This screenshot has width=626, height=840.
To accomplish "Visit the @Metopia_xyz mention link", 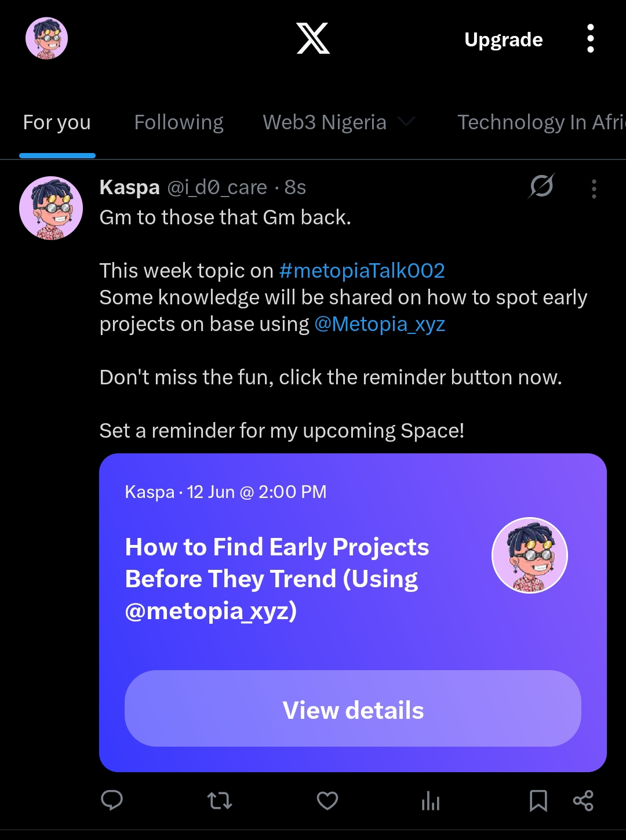I will pyautogui.click(x=380, y=324).
